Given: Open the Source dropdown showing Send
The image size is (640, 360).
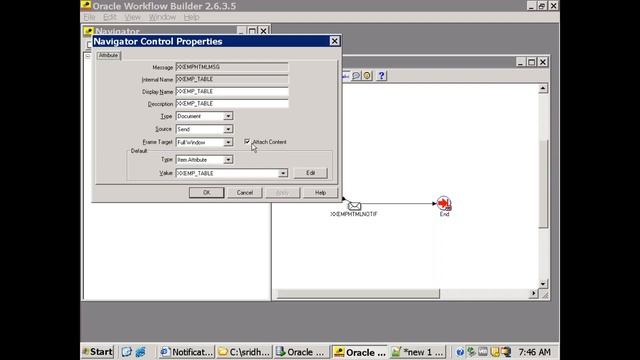Looking at the screenshot, I should pos(228,129).
